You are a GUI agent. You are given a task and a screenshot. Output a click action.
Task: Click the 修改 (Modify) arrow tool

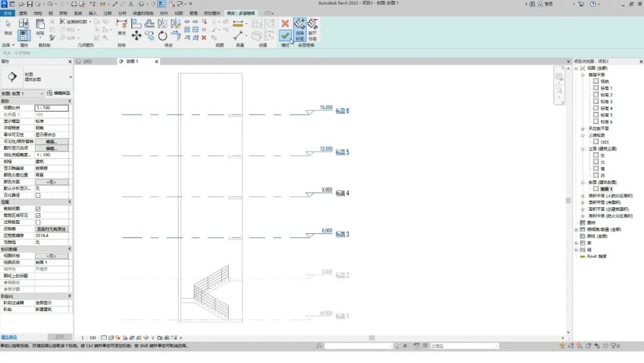pos(8,27)
